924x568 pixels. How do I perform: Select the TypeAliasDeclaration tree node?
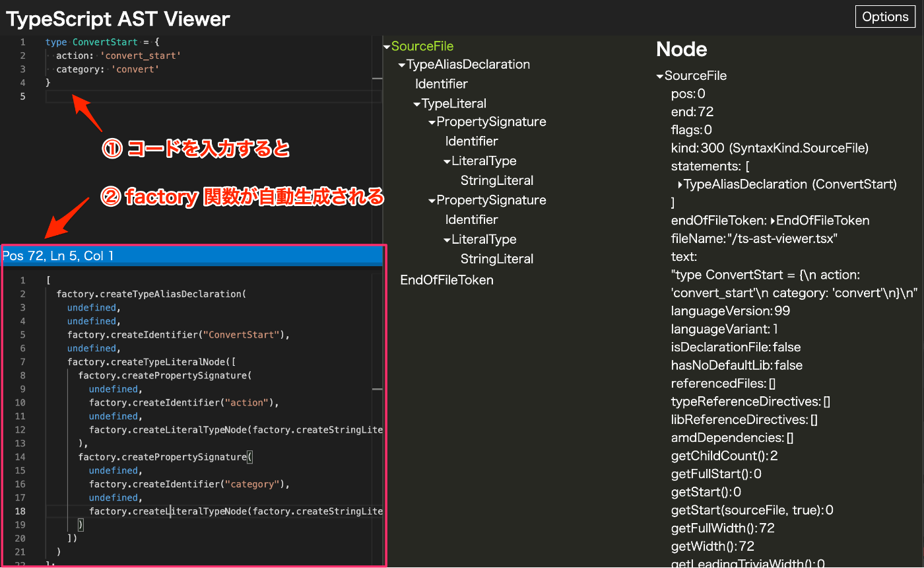[x=469, y=65]
